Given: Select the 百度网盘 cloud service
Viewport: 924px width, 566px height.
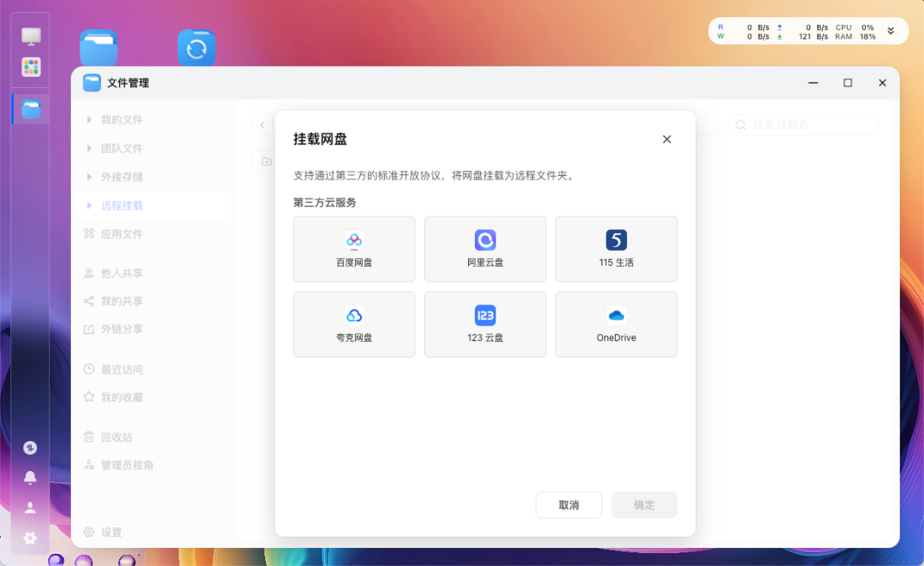Looking at the screenshot, I should point(353,249).
